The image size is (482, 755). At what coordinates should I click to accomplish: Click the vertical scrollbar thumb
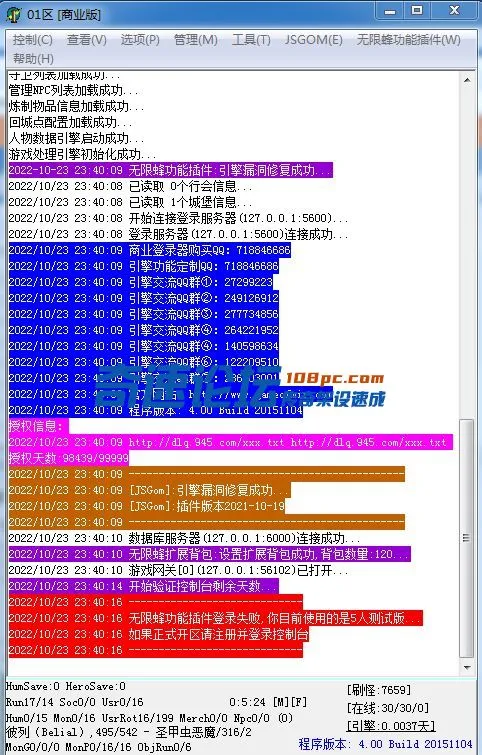point(467,538)
